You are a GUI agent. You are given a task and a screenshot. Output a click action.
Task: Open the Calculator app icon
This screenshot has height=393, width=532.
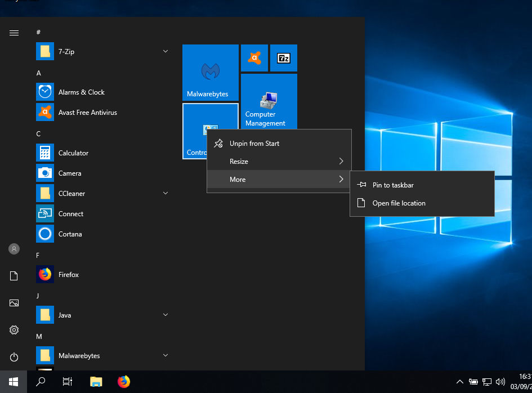45,153
